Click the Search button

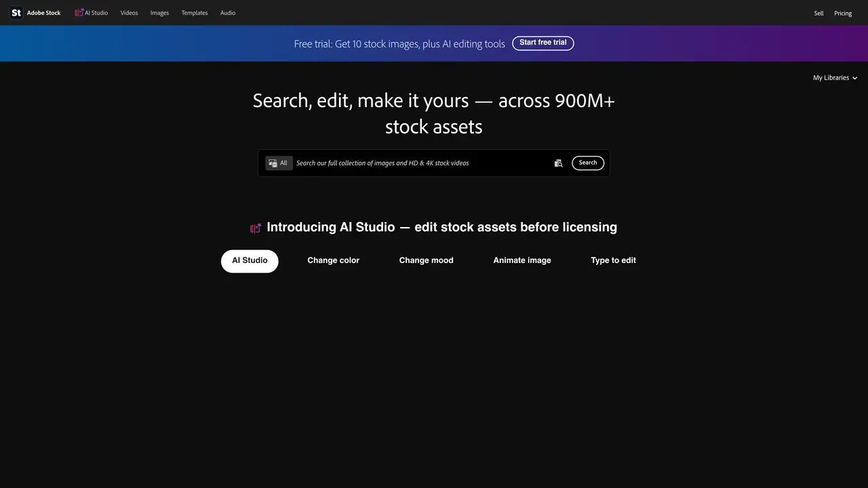tap(588, 163)
